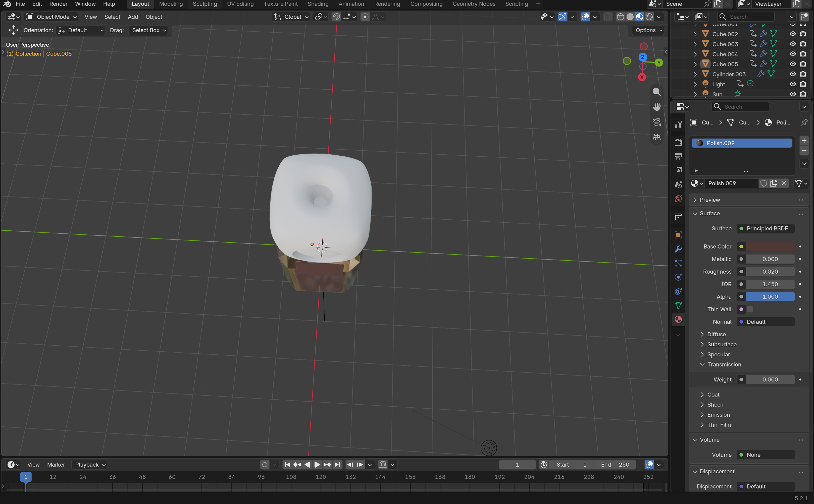Select wireframe viewport shading mode
The width and height of the screenshot is (814, 504).
620,17
